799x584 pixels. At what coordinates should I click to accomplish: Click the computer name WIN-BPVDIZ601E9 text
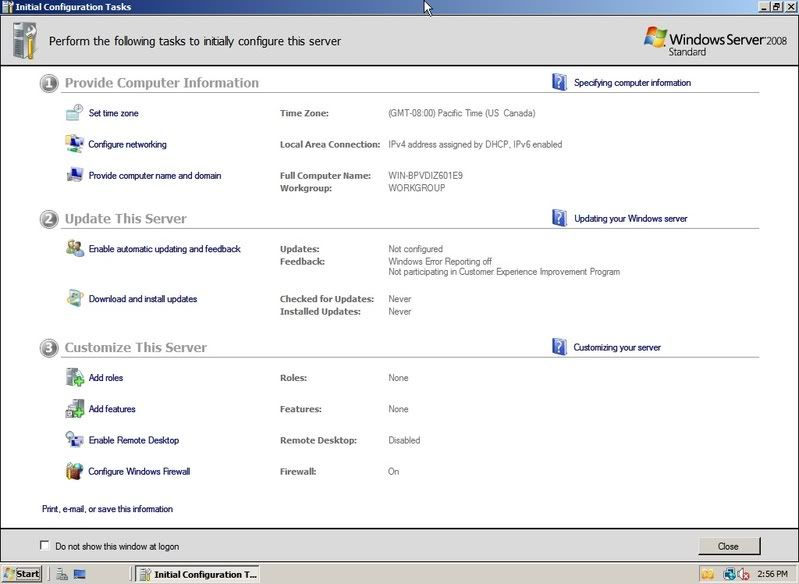[x=425, y=175]
